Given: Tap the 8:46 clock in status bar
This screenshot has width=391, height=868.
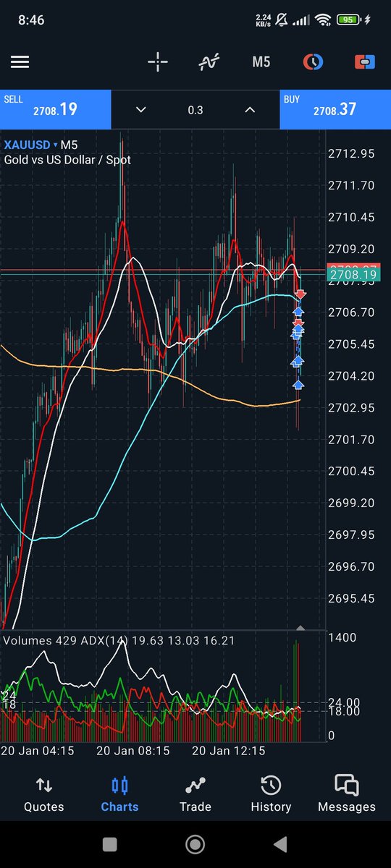Looking at the screenshot, I should click(x=31, y=20).
